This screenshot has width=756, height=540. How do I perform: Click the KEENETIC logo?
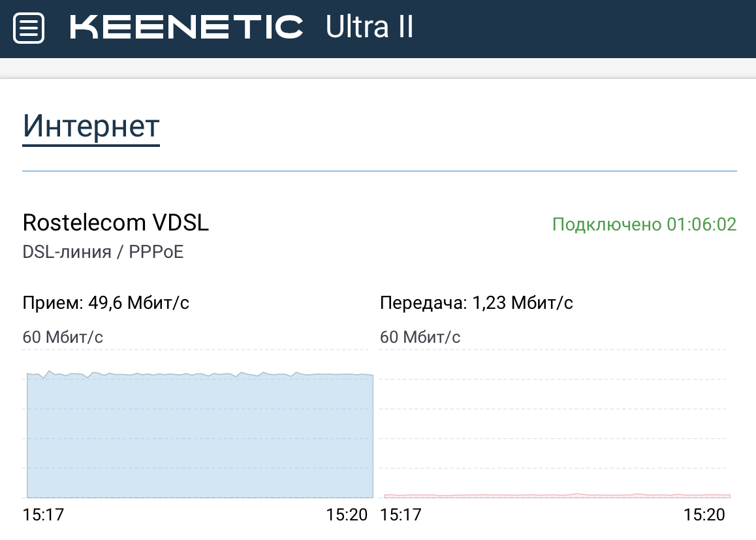pyautogui.click(x=185, y=26)
